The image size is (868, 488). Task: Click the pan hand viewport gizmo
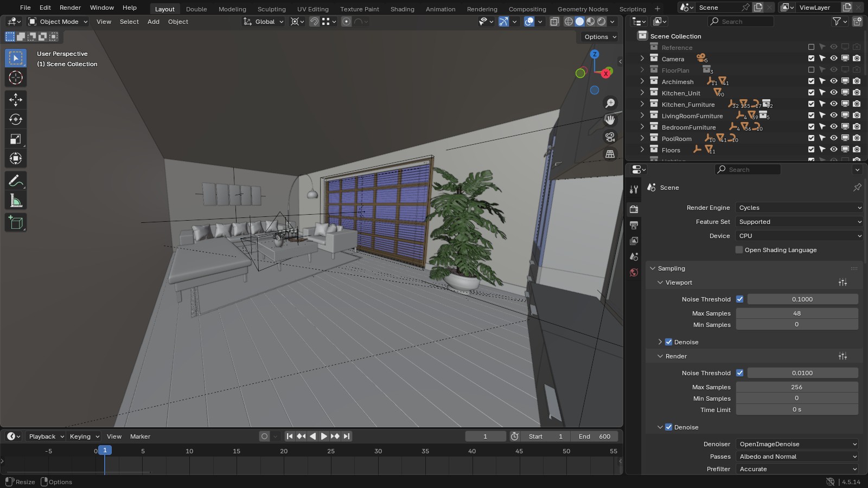[x=610, y=120]
